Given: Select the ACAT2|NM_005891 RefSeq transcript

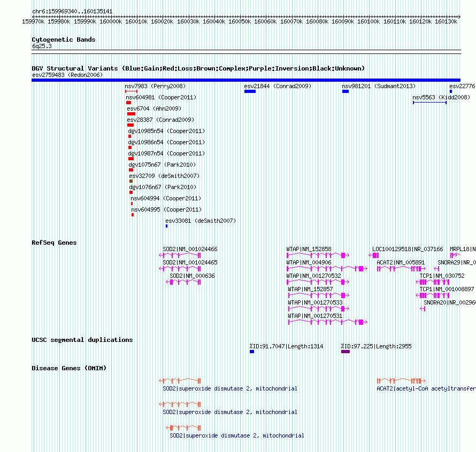Looking at the screenshot, I should click(x=401, y=268).
